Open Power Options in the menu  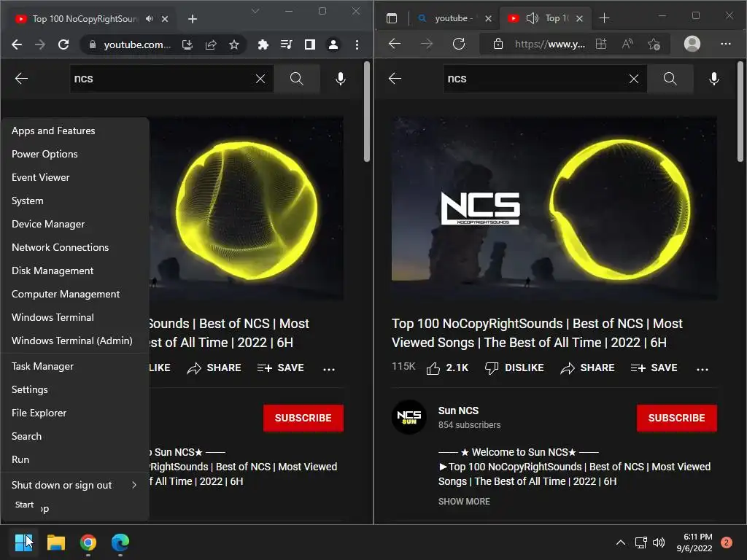pyautogui.click(x=75, y=154)
